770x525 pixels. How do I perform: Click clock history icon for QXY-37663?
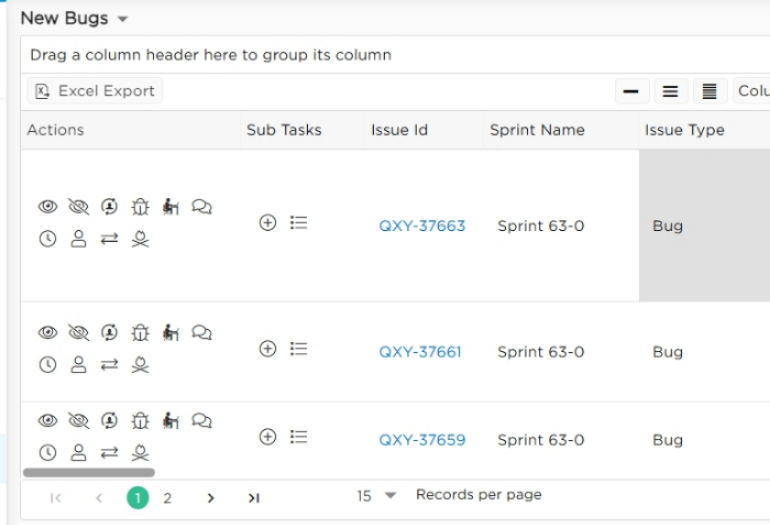point(48,239)
